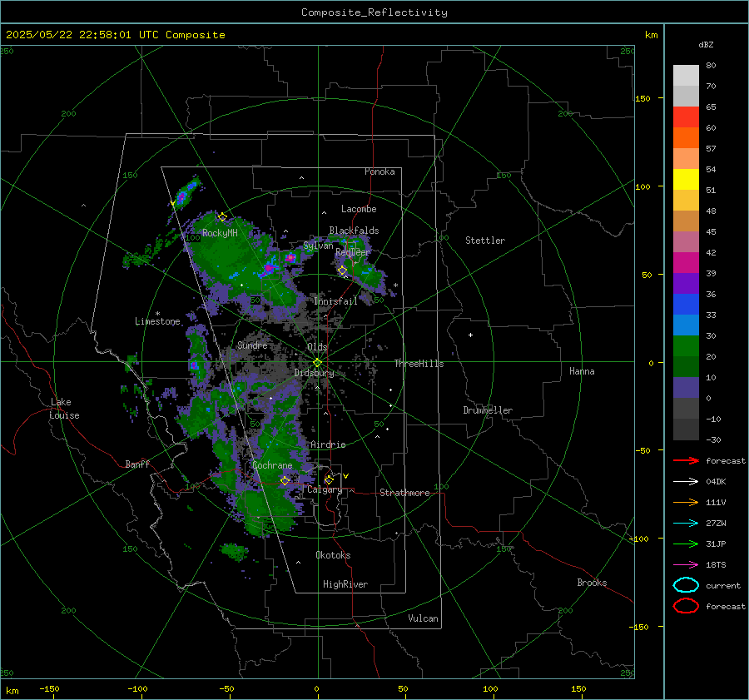This screenshot has width=749, height=700.
Task: Click the Blackfalds city label
Action: coord(354,231)
